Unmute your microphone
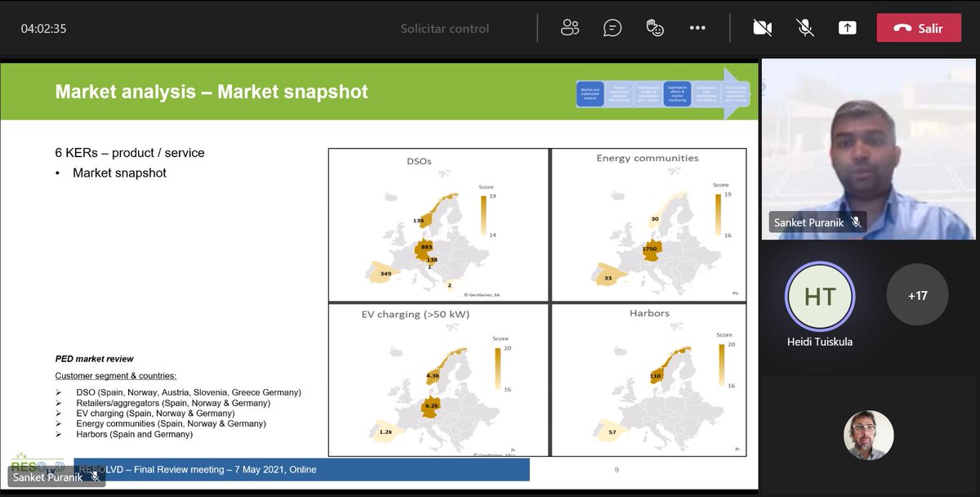 [x=804, y=27]
